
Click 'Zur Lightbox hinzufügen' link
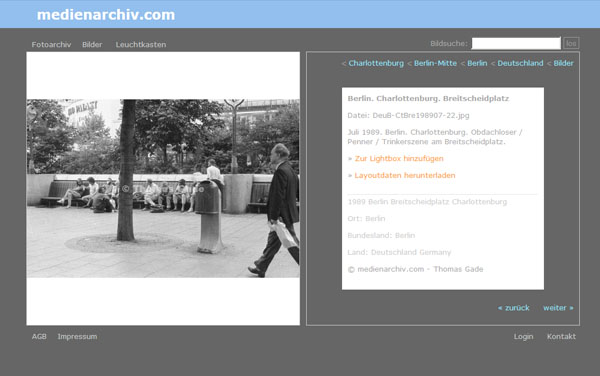point(399,158)
